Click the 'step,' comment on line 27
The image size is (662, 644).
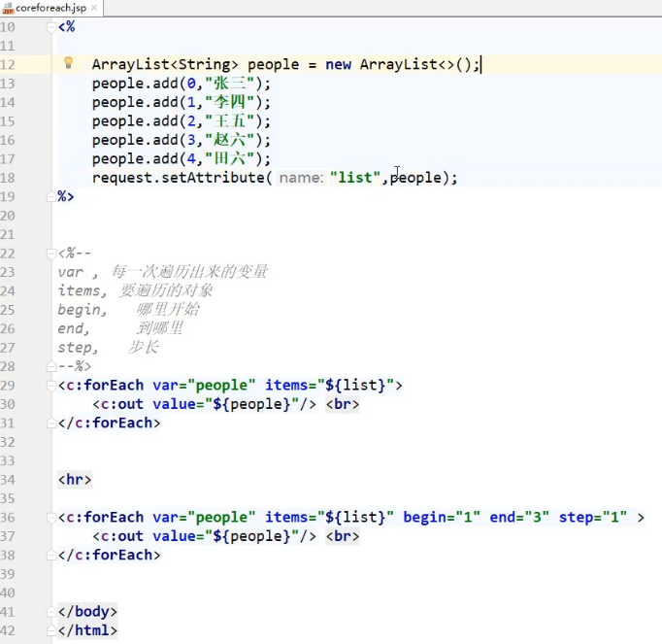(78, 348)
